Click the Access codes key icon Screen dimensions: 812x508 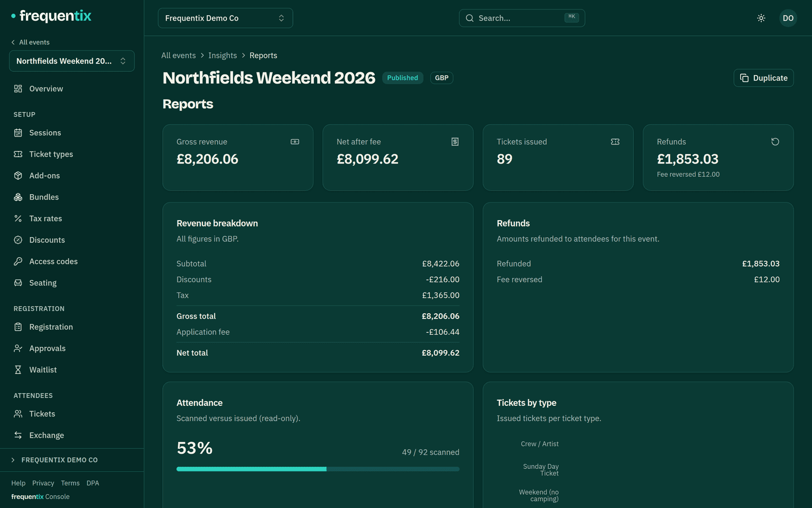pyautogui.click(x=18, y=261)
